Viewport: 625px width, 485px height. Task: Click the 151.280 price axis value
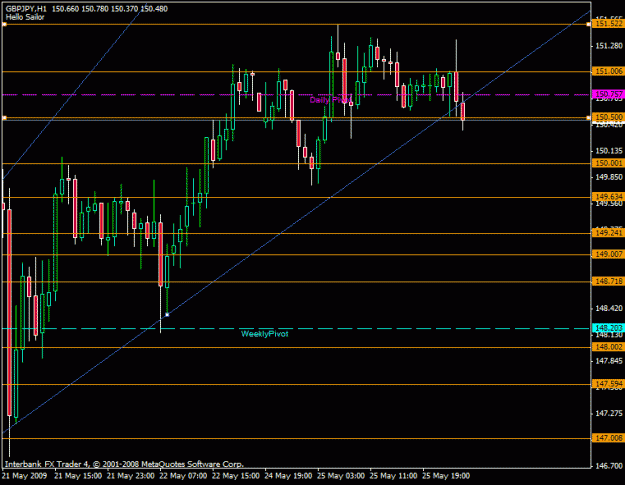[609, 46]
